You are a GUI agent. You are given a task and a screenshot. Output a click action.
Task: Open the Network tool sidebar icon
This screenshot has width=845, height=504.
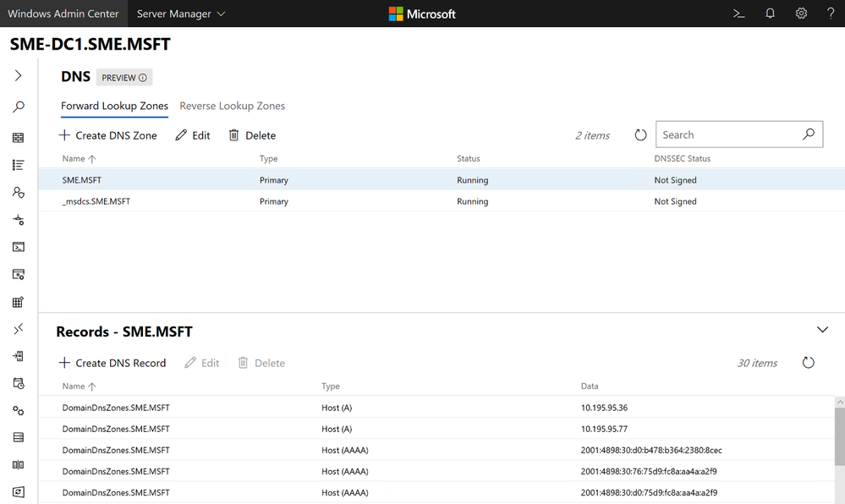coord(19,219)
